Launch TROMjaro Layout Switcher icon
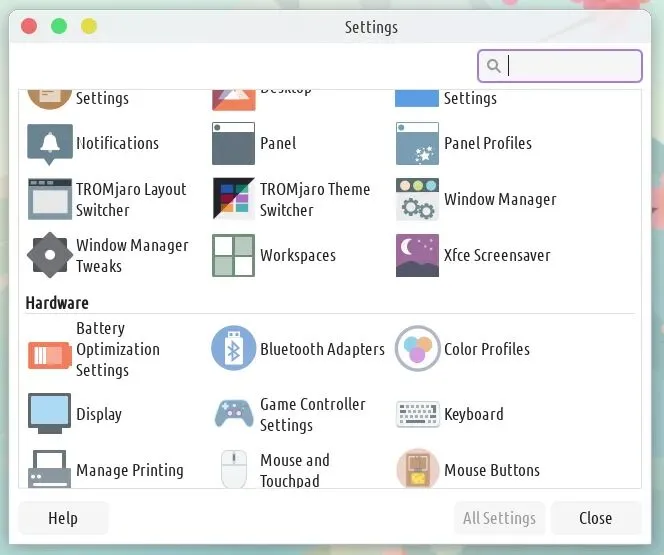The width and height of the screenshot is (664, 555). tap(50, 199)
